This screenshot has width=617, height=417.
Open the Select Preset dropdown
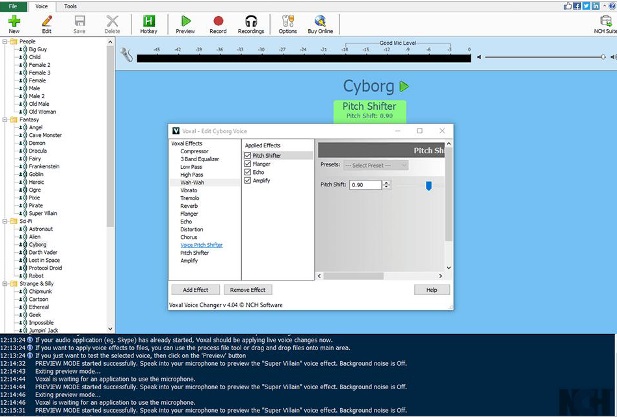[376, 166]
